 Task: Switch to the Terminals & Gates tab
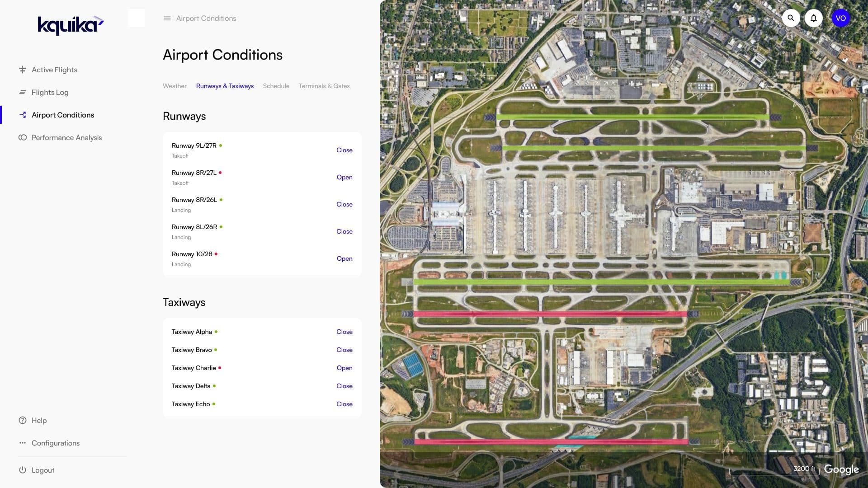point(324,86)
